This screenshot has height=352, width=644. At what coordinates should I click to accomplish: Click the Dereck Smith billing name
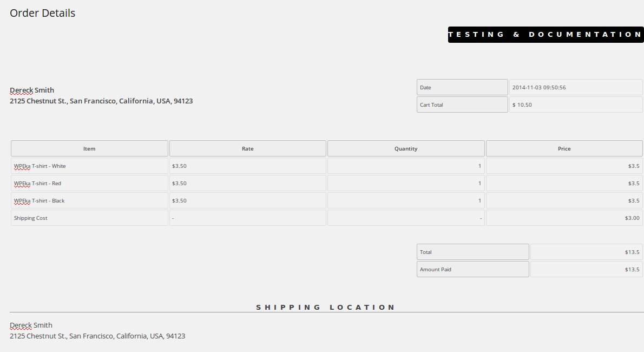pyautogui.click(x=32, y=90)
